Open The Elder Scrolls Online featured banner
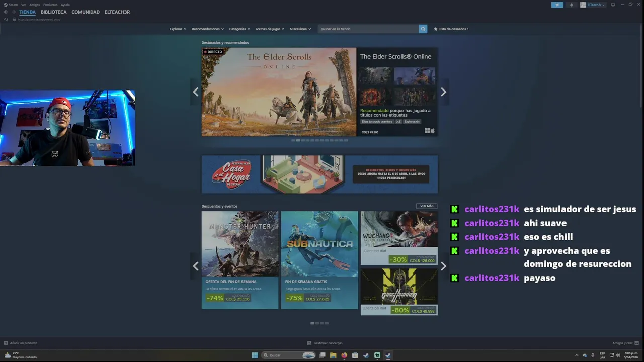 279,92
